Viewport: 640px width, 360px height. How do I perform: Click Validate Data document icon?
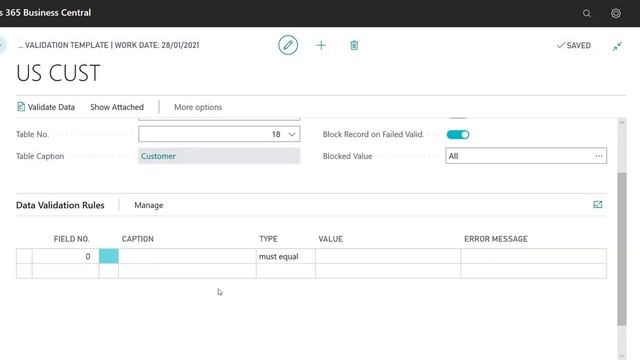pos(21,107)
